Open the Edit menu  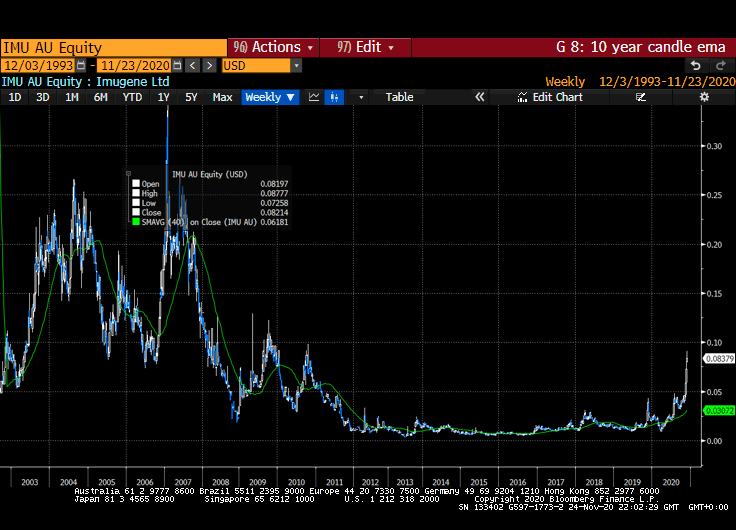point(366,47)
